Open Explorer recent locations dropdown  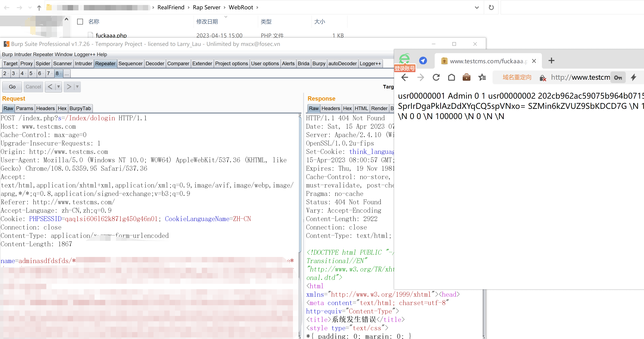30,8
